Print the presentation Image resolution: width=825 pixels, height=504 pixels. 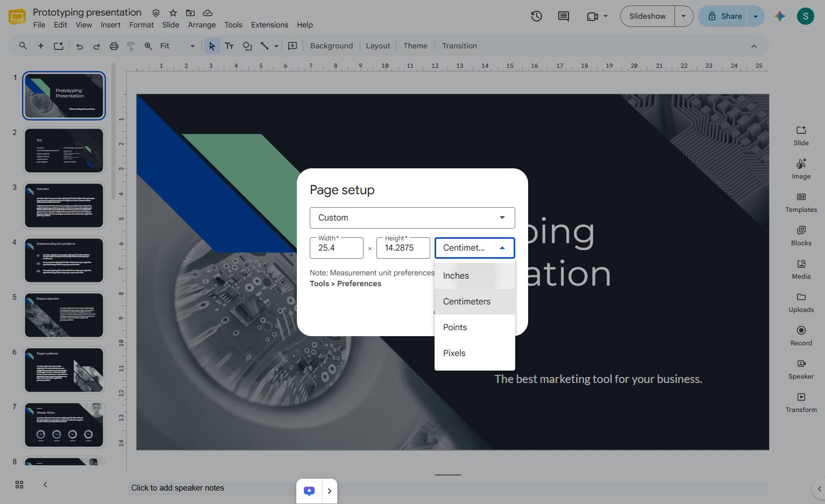point(114,46)
